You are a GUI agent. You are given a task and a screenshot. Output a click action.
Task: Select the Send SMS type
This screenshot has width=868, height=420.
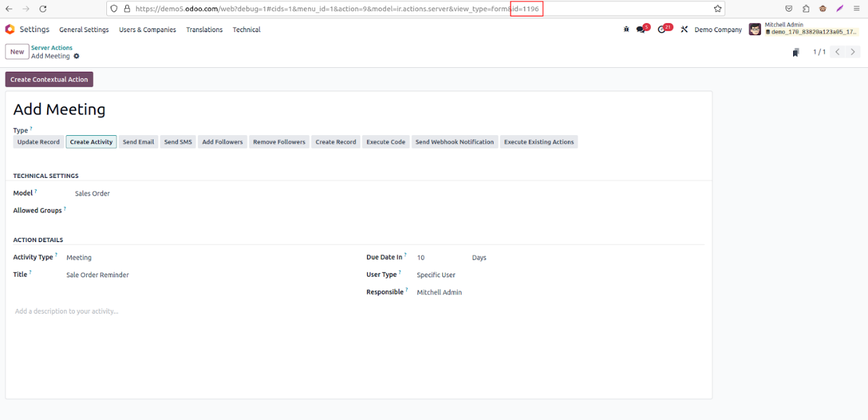tap(178, 142)
